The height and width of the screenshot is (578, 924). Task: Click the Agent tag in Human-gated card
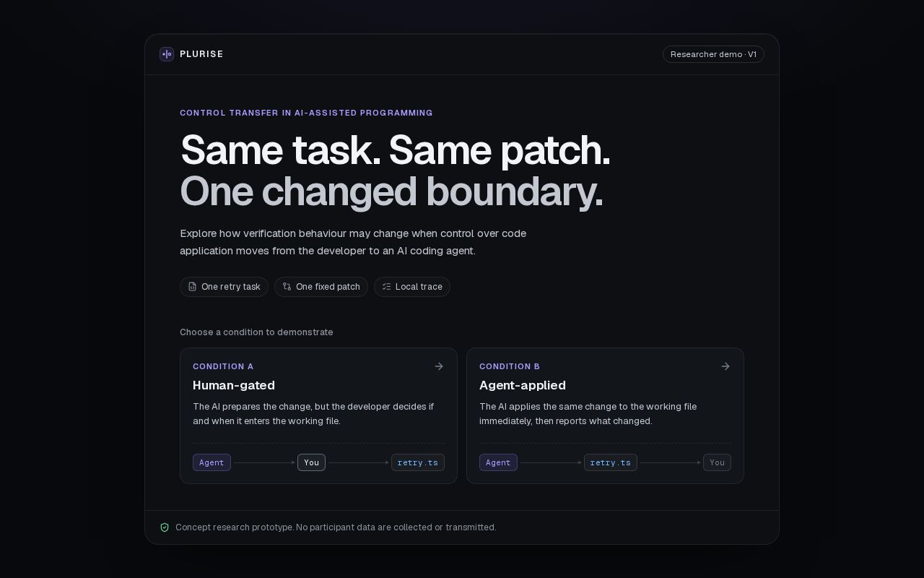[212, 462]
